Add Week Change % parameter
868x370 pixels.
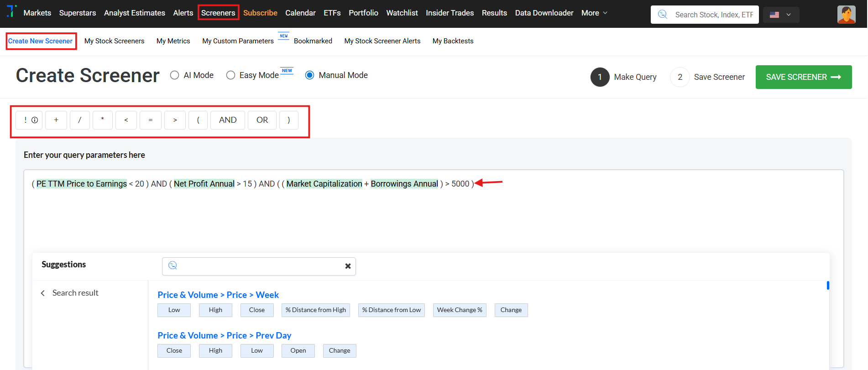click(x=460, y=310)
